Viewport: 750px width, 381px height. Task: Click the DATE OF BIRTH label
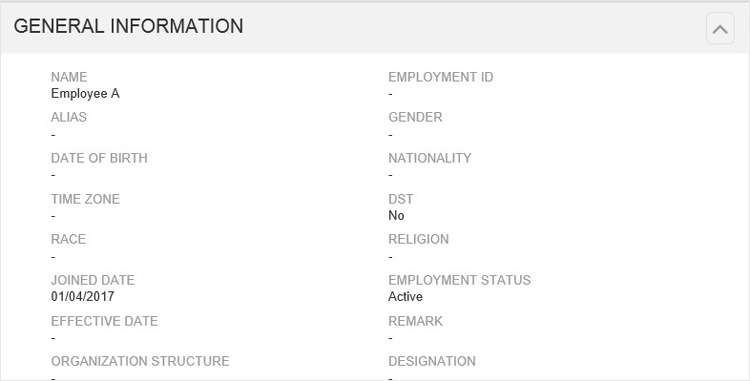99,158
